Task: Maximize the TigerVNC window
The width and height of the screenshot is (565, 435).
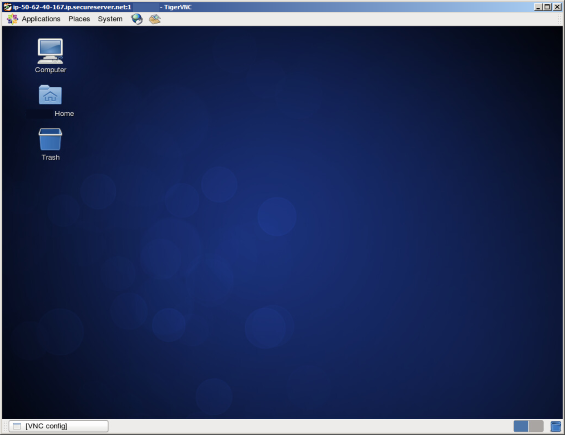Action: click(547, 7)
